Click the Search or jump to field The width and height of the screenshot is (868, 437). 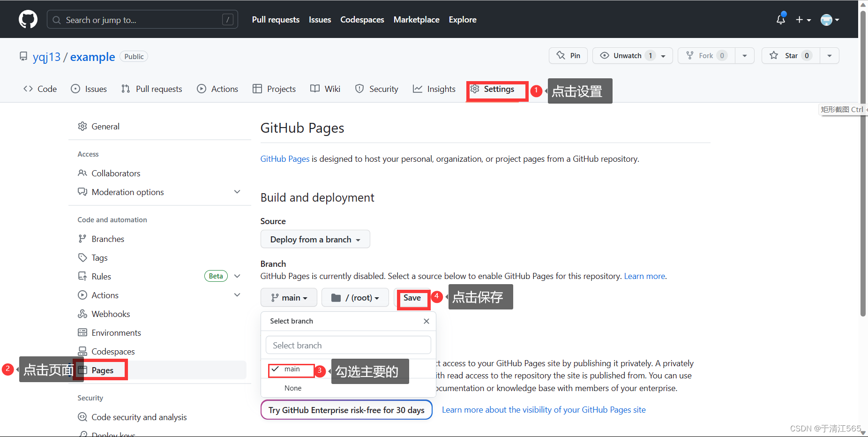(142, 20)
